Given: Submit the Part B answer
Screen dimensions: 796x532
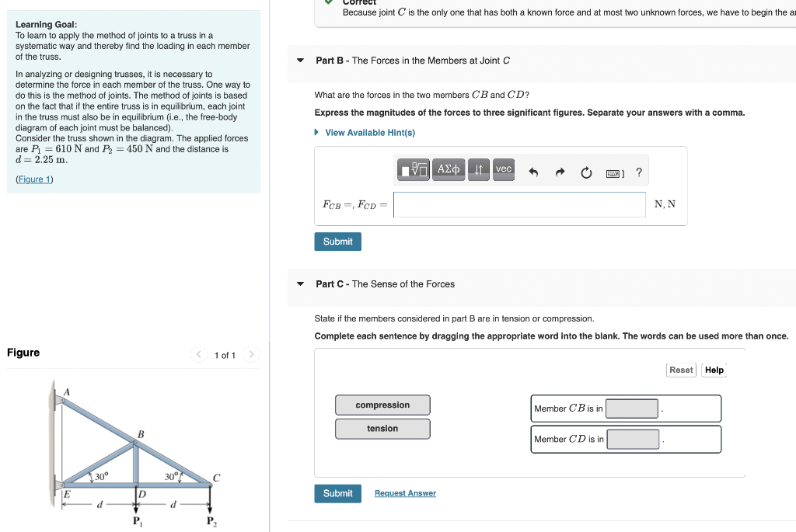Looking at the screenshot, I should 337,241.
